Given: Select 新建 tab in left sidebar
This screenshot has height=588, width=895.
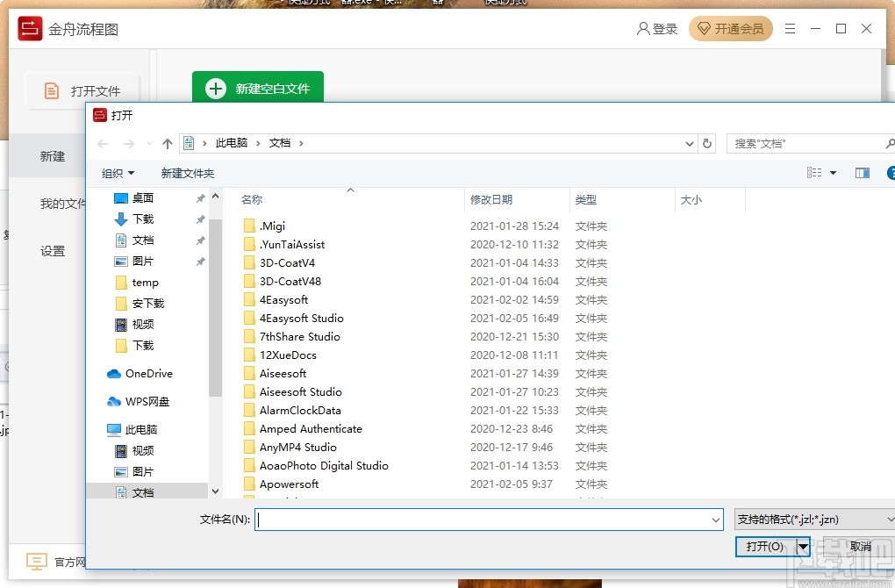Looking at the screenshot, I should pyautogui.click(x=52, y=156).
